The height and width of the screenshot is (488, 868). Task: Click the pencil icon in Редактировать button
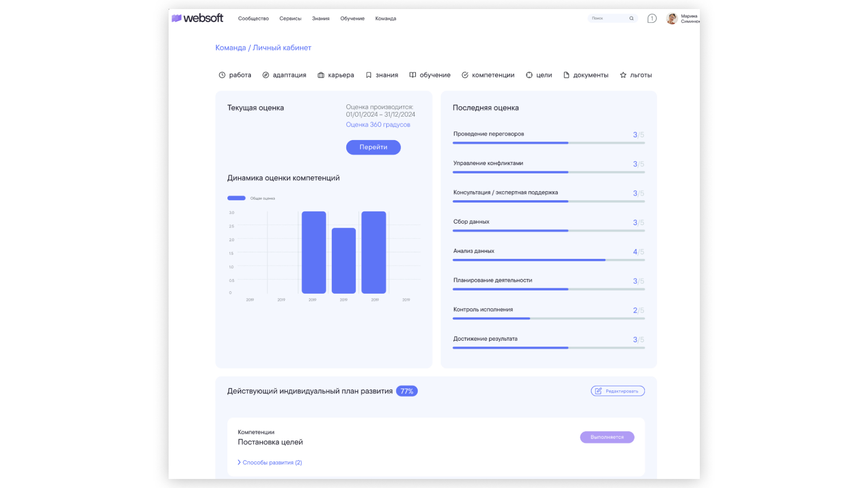tap(599, 391)
